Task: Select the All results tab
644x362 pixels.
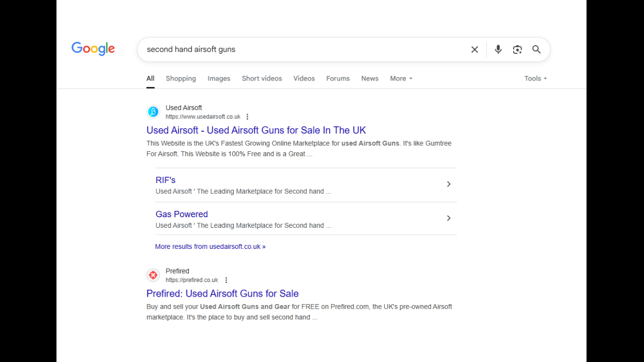Action: click(150, 78)
